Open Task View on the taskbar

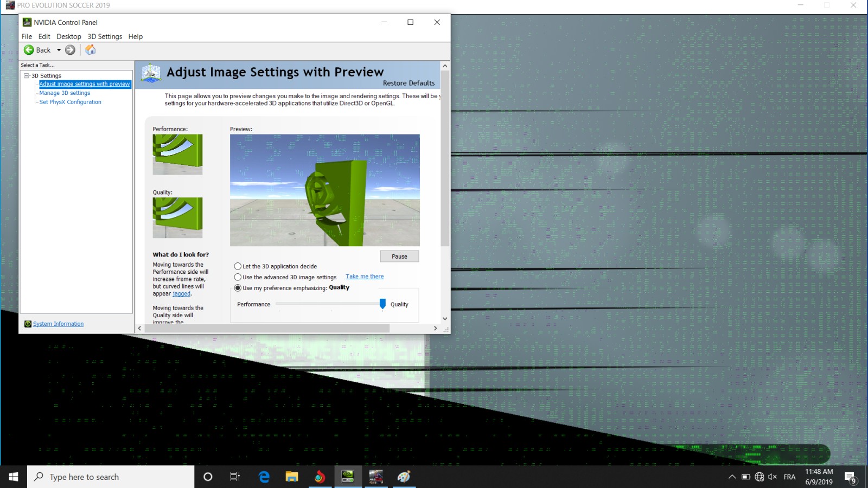click(x=235, y=477)
